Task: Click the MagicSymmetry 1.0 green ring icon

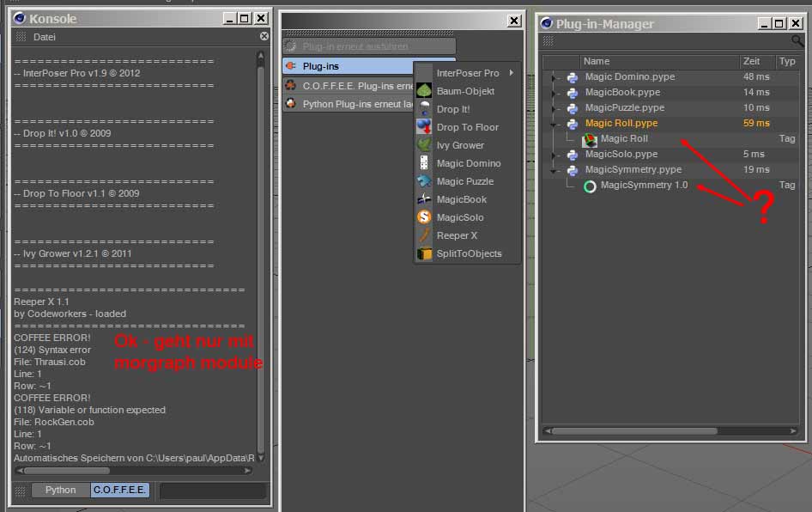Action: pyautogui.click(x=590, y=186)
